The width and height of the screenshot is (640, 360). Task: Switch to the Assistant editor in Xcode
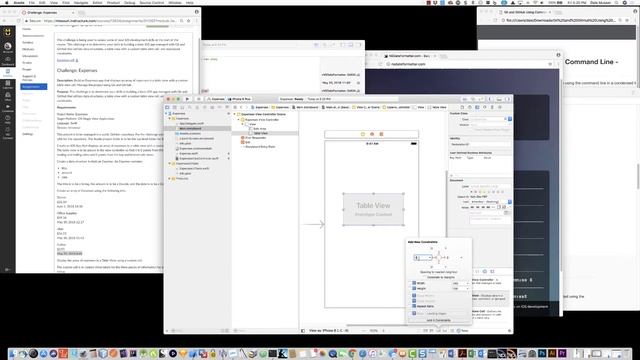tap(473, 99)
